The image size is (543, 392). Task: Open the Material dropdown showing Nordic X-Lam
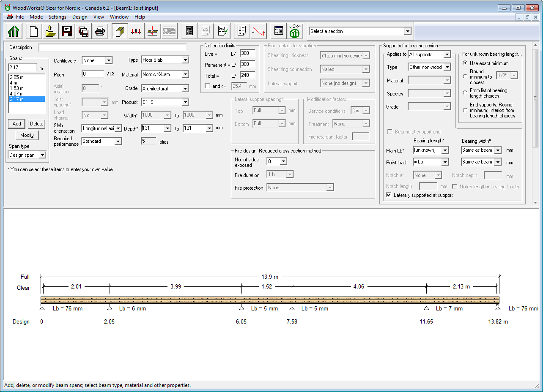click(185, 74)
